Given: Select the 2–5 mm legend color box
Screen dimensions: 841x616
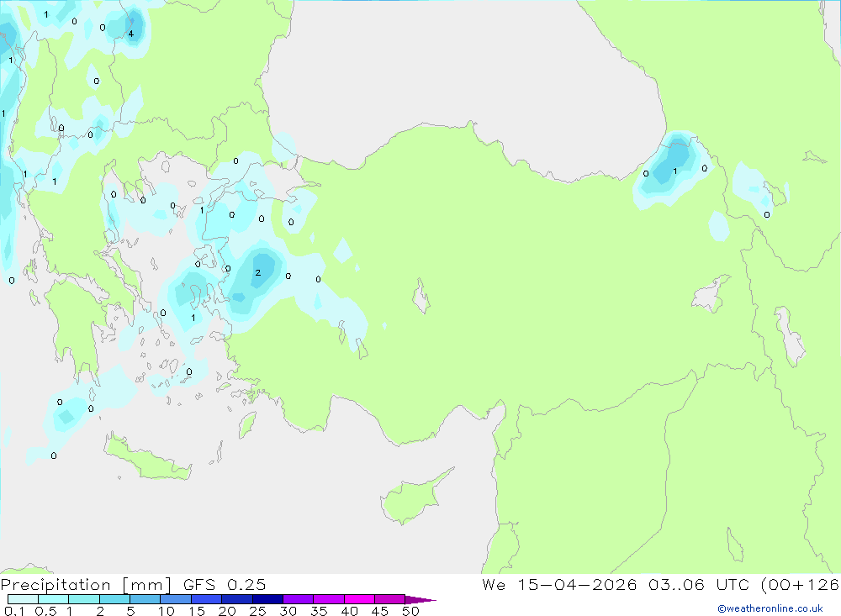Looking at the screenshot, I should click(x=114, y=599).
